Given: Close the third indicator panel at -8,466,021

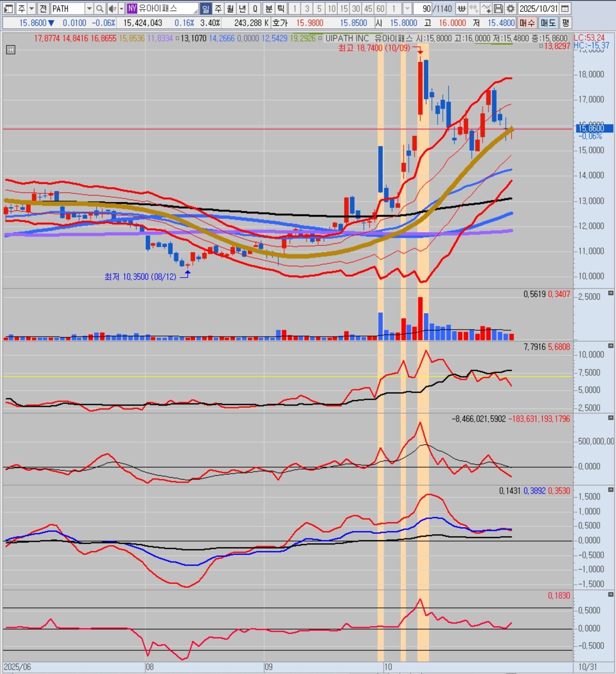Looking at the screenshot, I should (611, 418).
